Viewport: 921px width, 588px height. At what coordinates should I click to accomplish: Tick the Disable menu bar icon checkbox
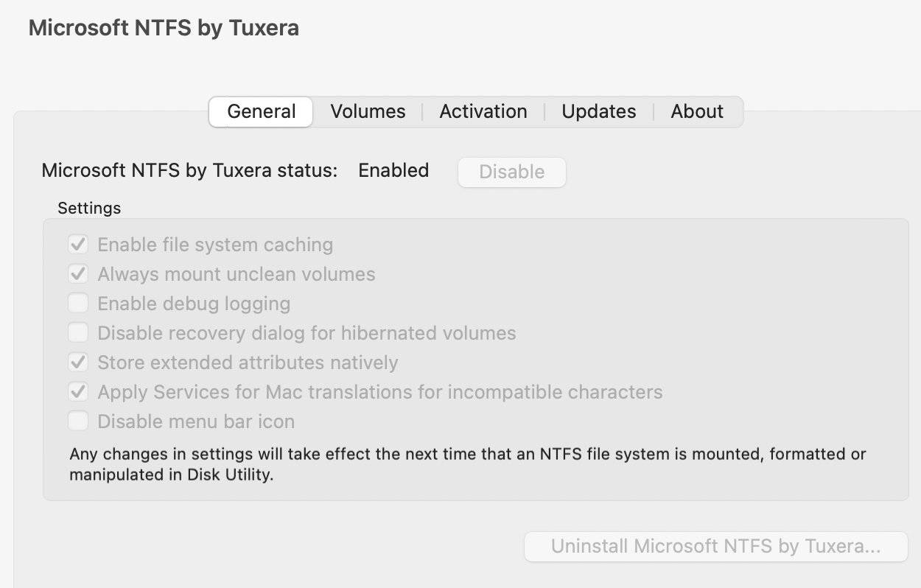coord(78,421)
